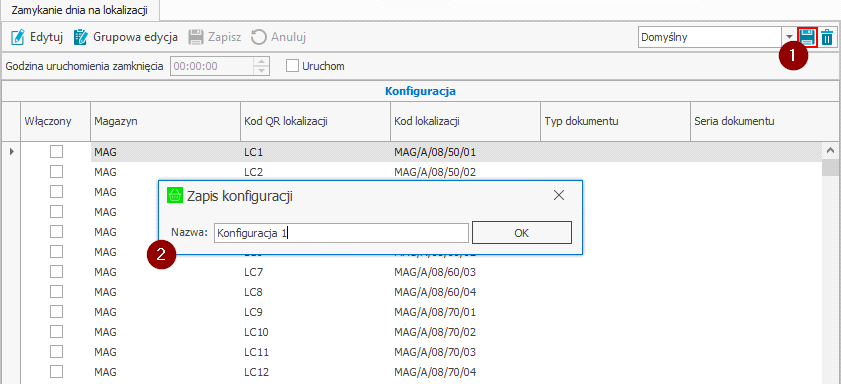Select cell LC1 in Kod QR column

pos(315,152)
